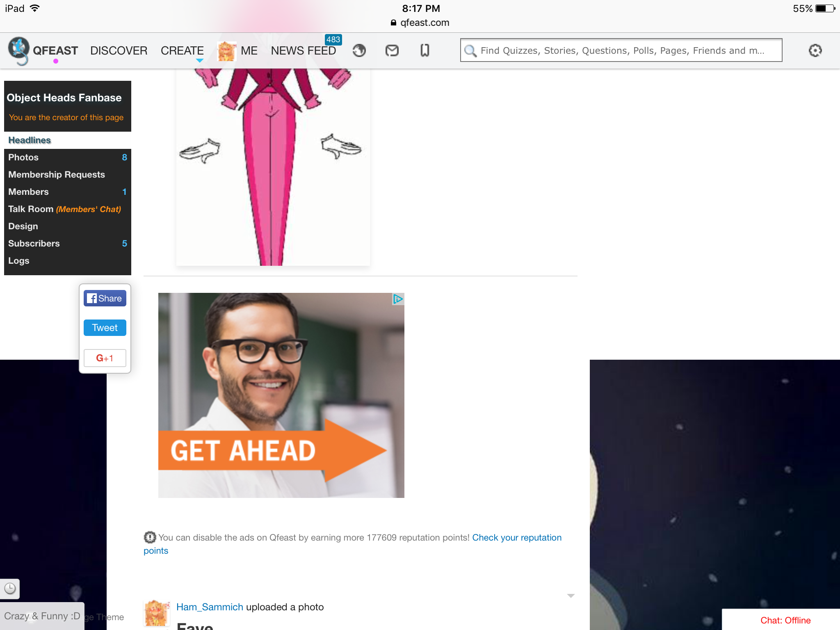Image resolution: width=840 pixels, height=630 pixels.
Task: Open Membership Requests in the sidebar
Action: pyautogui.click(x=68, y=175)
